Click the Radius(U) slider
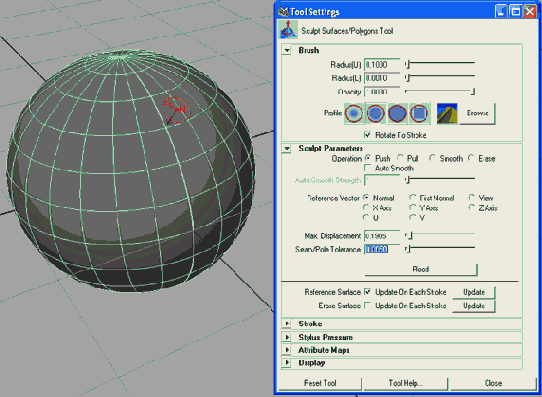The image size is (542, 397). [x=440, y=64]
